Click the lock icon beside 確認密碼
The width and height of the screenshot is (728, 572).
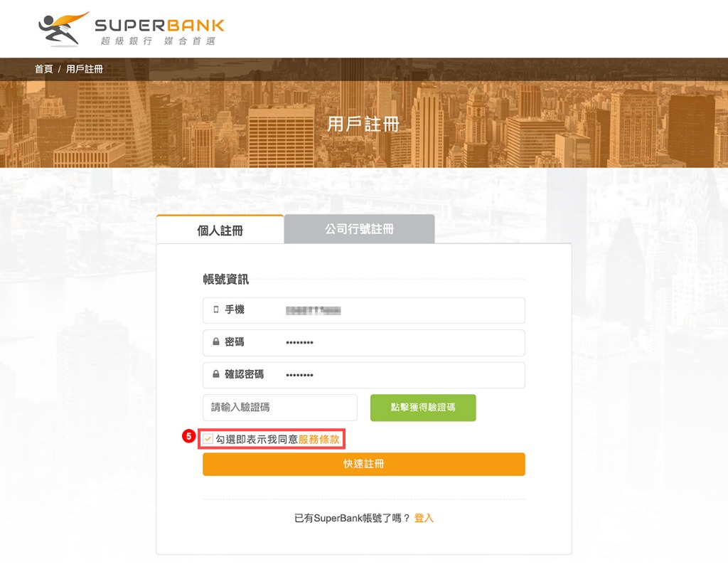coord(216,374)
